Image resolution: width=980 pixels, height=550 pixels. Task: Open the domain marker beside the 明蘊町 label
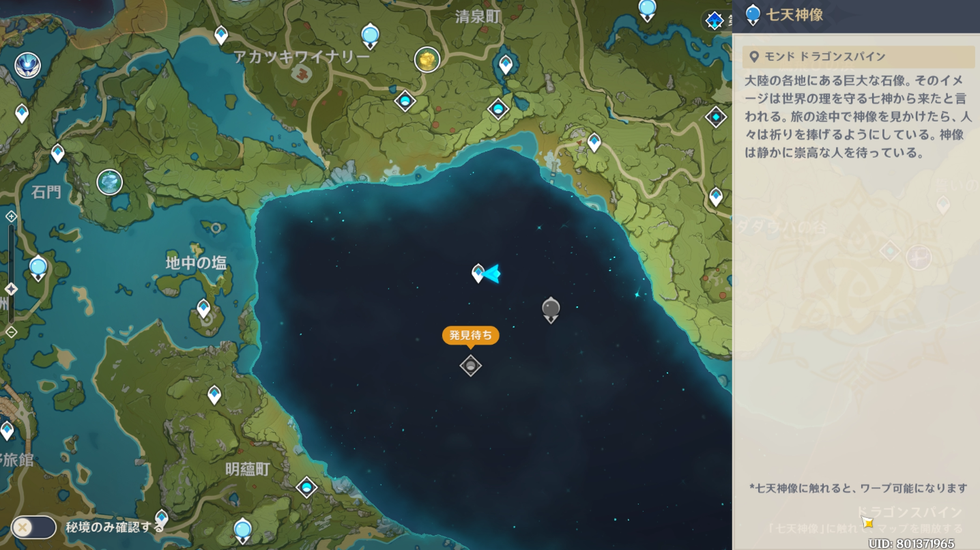pyautogui.click(x=306, y=487)
